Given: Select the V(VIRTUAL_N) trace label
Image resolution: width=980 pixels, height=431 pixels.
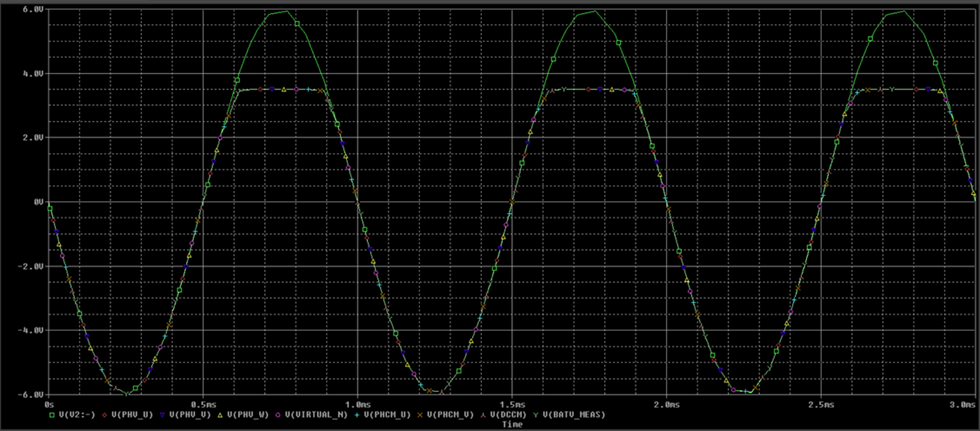Looking at the screenshot, I should [x=314, y=413].
